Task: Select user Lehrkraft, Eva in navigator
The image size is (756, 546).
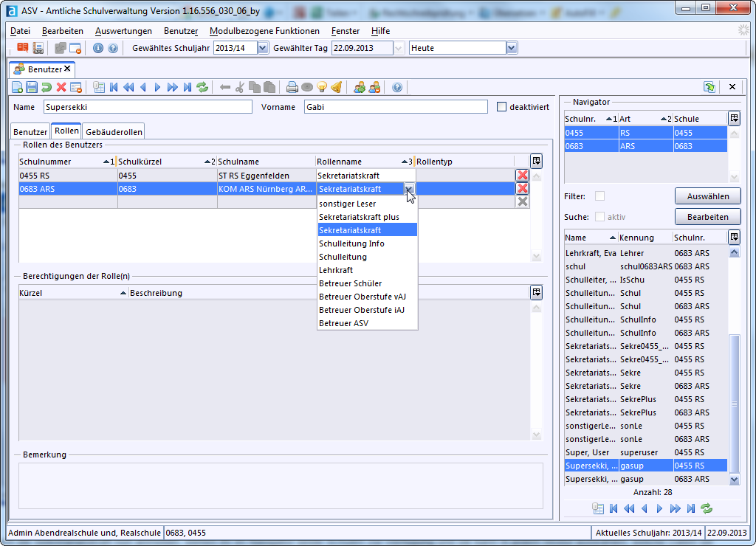Action: (x=645, y=253)
